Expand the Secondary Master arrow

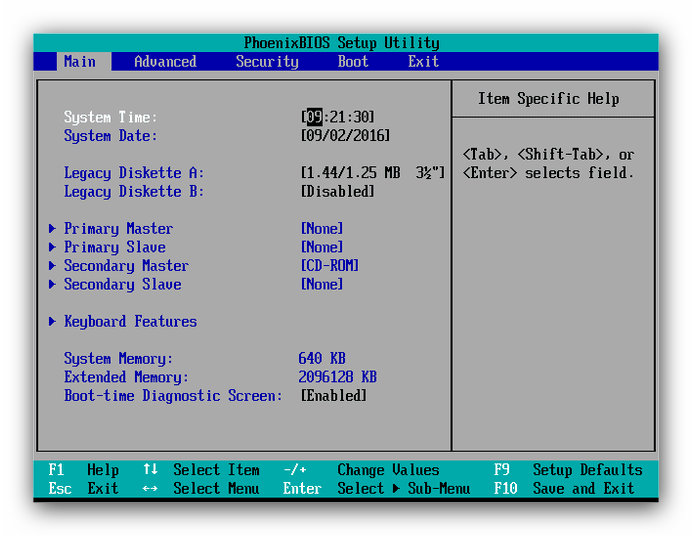coord(52,266)
